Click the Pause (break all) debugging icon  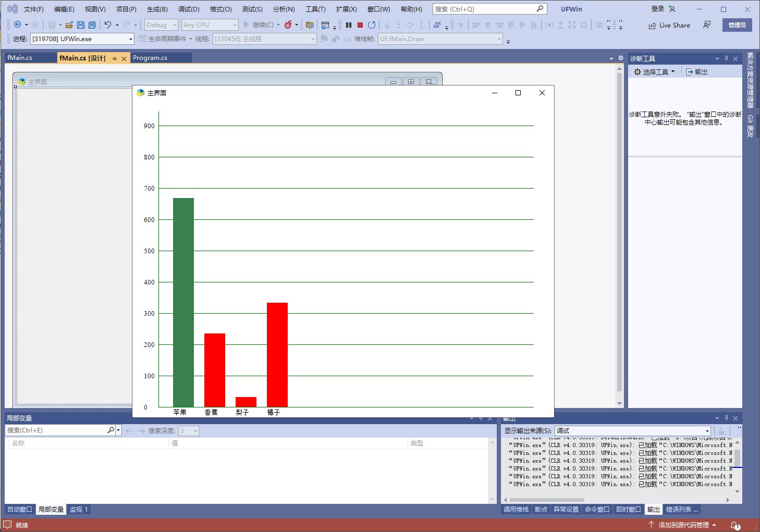(349, 25)
